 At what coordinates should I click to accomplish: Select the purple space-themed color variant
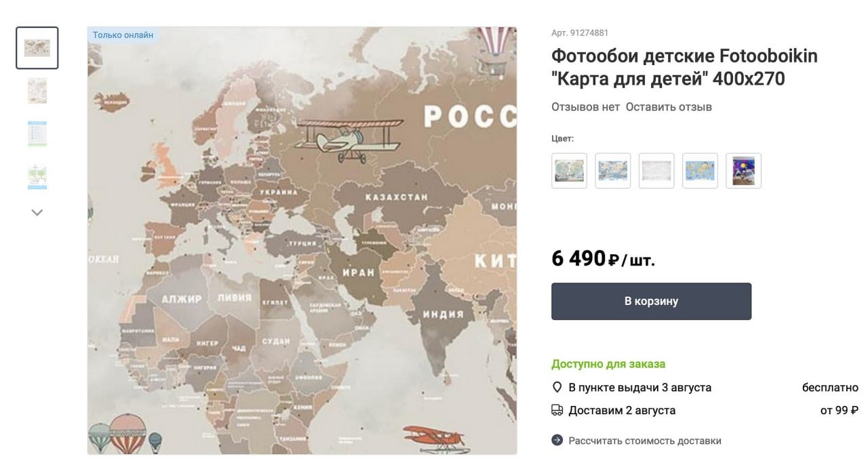(743, 171)
